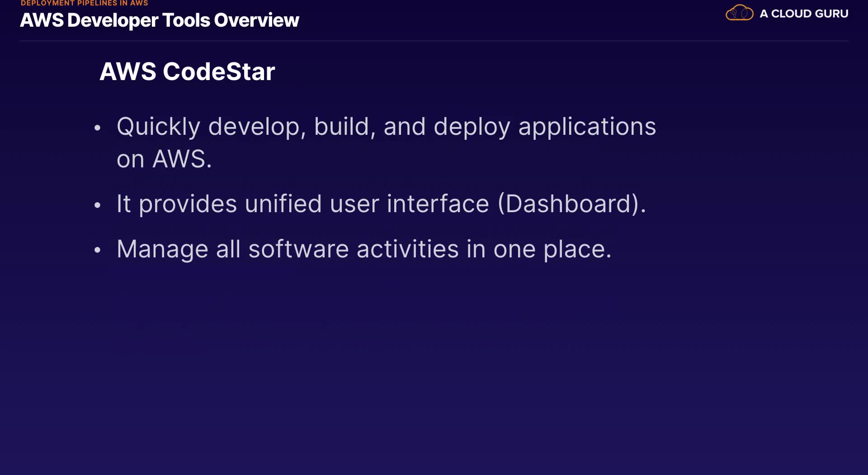This screenshot has width=868, height=475.
Task: Click the "A CLOUD GURU" brand text
Action: [x=804, y=14]
